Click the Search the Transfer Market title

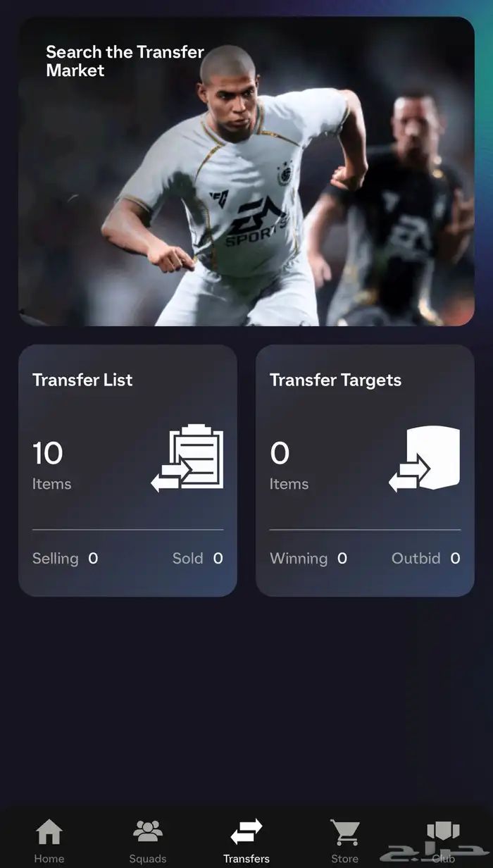click(125, 61)
